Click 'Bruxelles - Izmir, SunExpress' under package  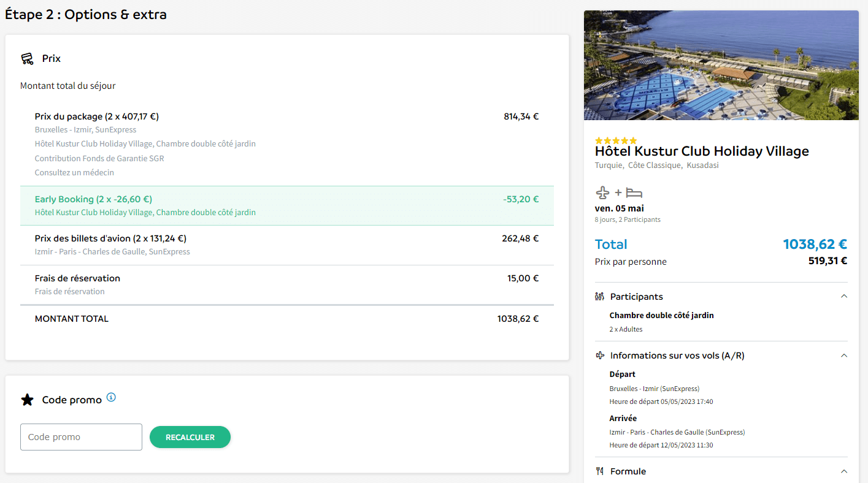[86, 130]
